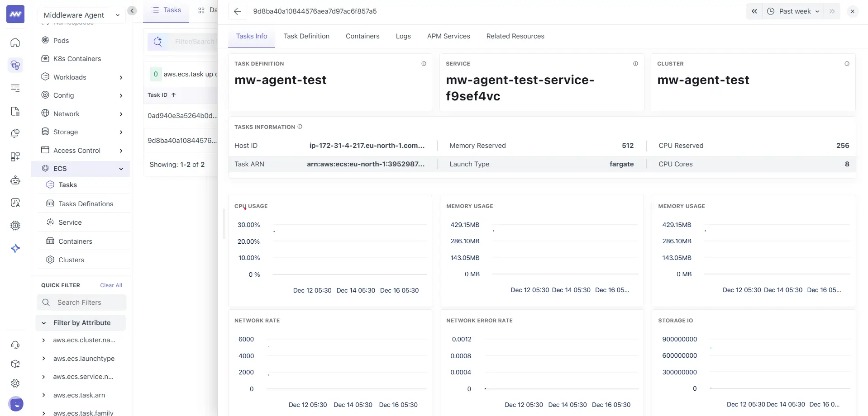Screen dimensions: 868x416
Task: Expand aws.ecs.launchtype filter attribute
Action: coord(43,359)
